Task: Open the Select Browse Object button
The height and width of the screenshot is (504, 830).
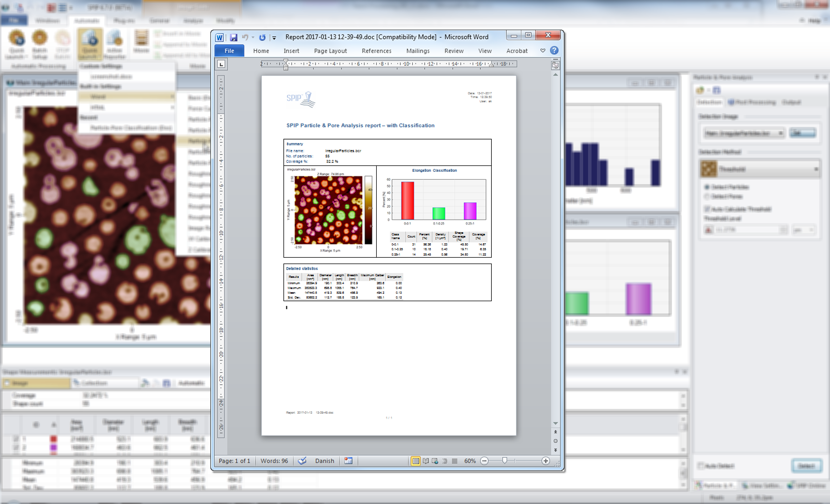Action: pyautogui.click(x=555, y=441)
